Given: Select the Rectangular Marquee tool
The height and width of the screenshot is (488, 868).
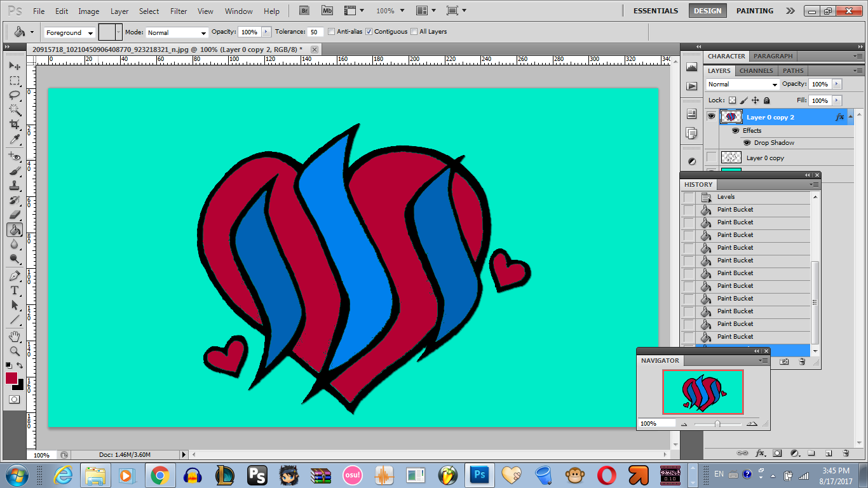Looking at the screenshot, I should pos(15,81).
